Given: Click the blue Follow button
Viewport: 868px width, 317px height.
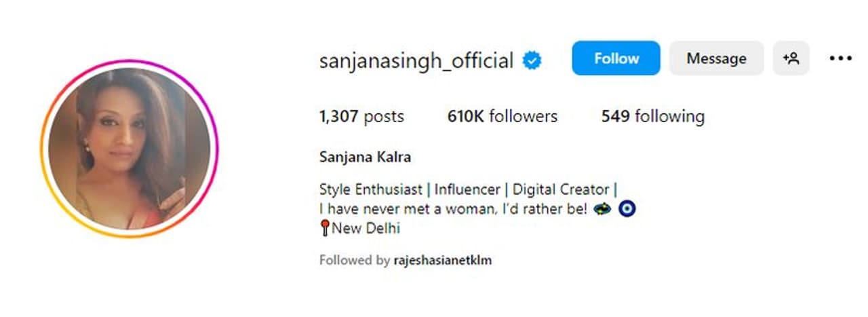Looking at the screenshot, I should coord(616,58).
